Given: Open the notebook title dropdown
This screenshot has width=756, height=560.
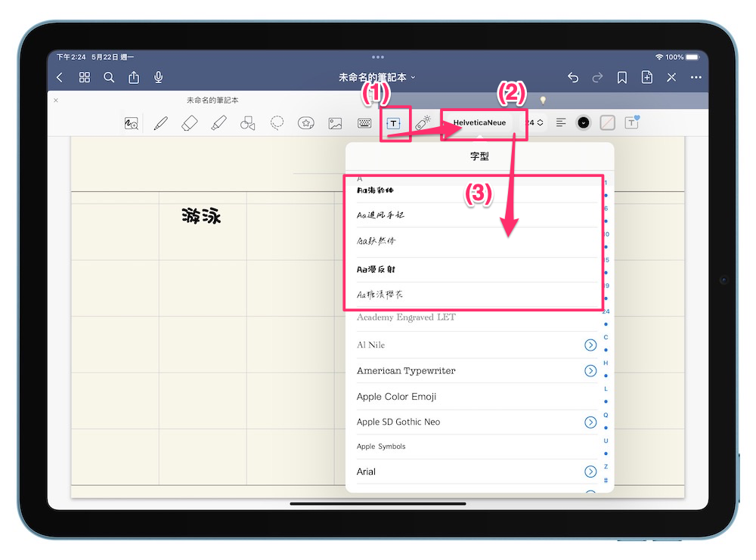Looking at the screenshot, I should pyautogui.click(x=377, y=77).
